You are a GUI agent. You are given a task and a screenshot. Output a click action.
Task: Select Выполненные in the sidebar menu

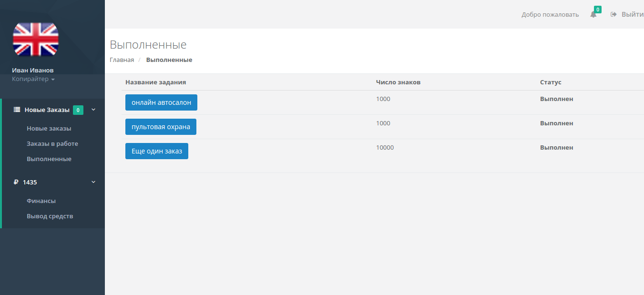[49, 159]
